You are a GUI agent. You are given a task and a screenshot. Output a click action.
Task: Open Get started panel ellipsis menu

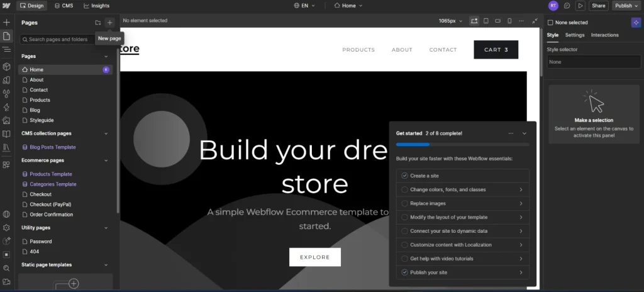(x=511, y=133)
